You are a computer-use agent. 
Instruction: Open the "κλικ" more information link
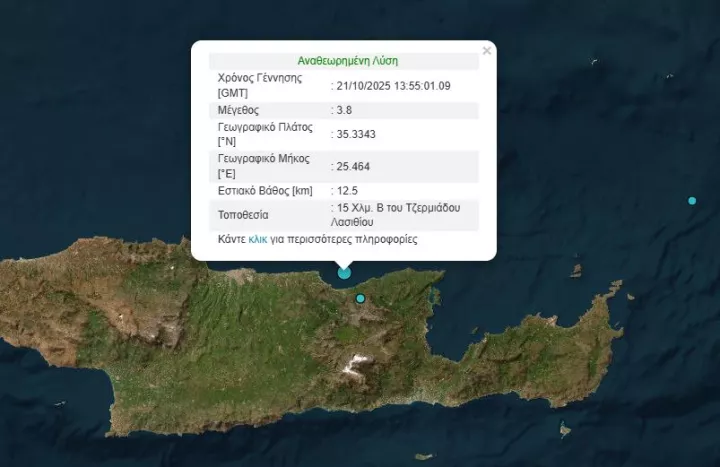point(257,240)
